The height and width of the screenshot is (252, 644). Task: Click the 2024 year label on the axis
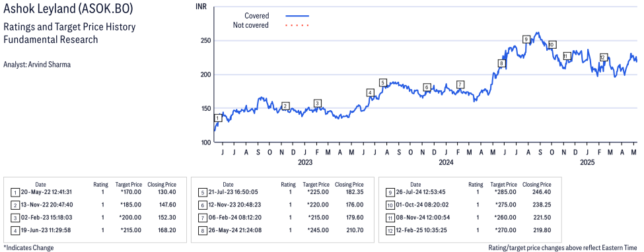point(447,163)
